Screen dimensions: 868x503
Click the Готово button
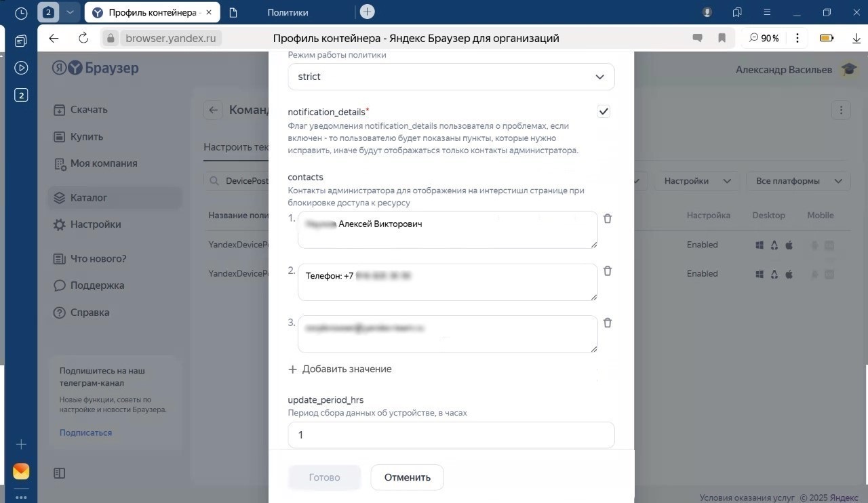[324, 477]
